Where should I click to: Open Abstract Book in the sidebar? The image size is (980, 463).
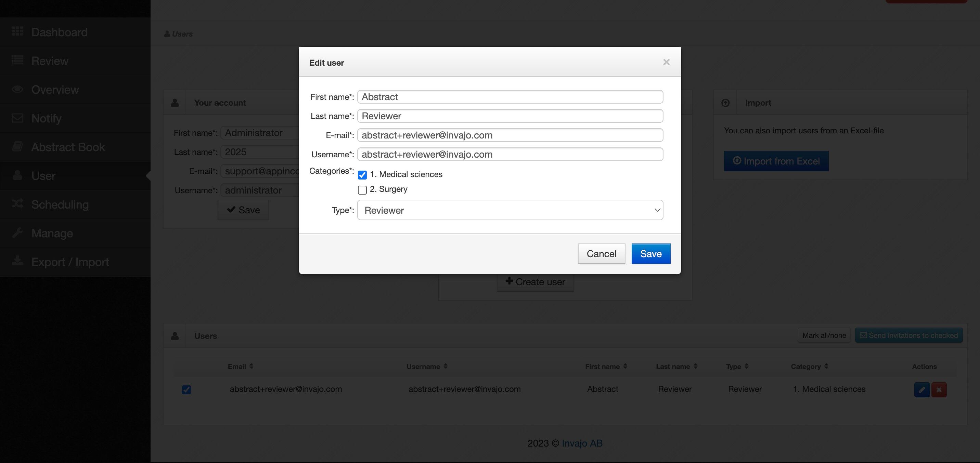pyautogui.click(x=68, y=147)
